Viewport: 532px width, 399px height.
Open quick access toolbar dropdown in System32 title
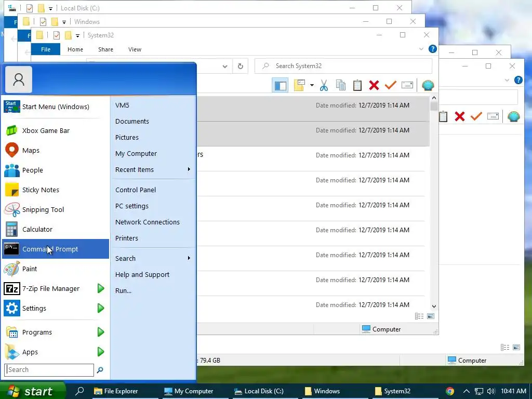tap(78, 35)
